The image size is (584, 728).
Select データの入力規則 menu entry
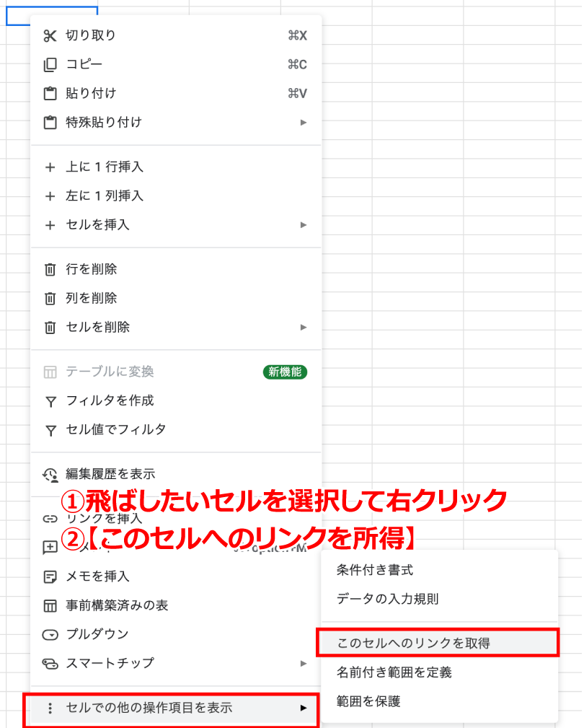[387, 599]
